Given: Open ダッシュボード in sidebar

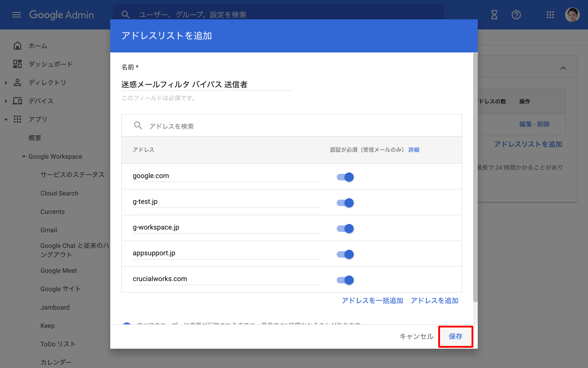Looking at the screenshot, I should 51,64.
